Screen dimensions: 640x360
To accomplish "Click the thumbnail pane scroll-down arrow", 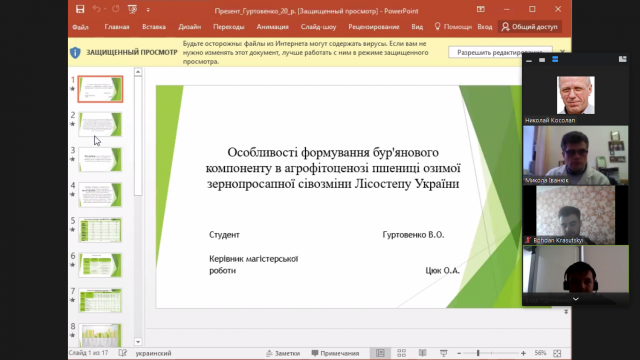I will 138,342.
